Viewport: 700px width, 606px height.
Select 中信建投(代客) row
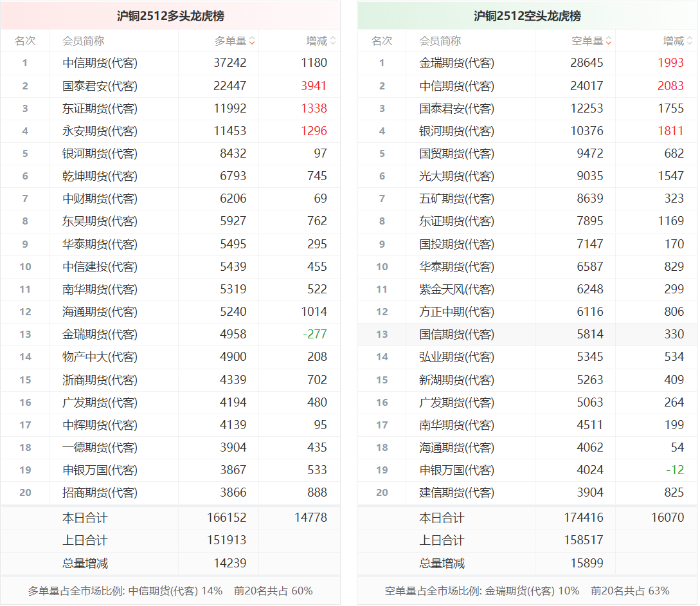[x=170, y=267]
